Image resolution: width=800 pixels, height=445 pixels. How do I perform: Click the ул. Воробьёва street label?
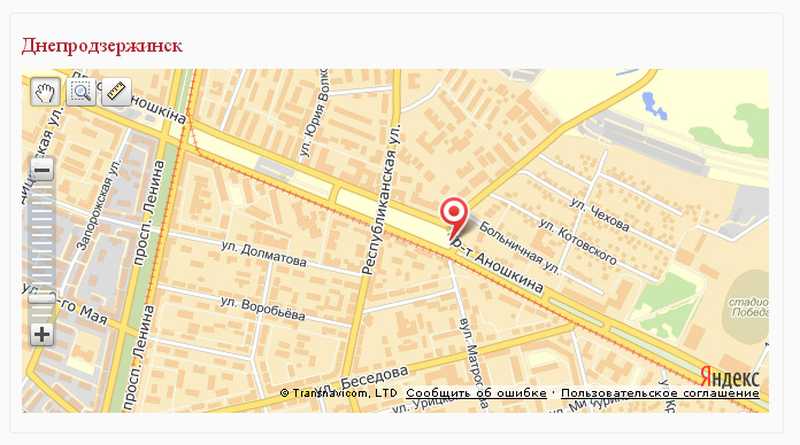[263, 308]
